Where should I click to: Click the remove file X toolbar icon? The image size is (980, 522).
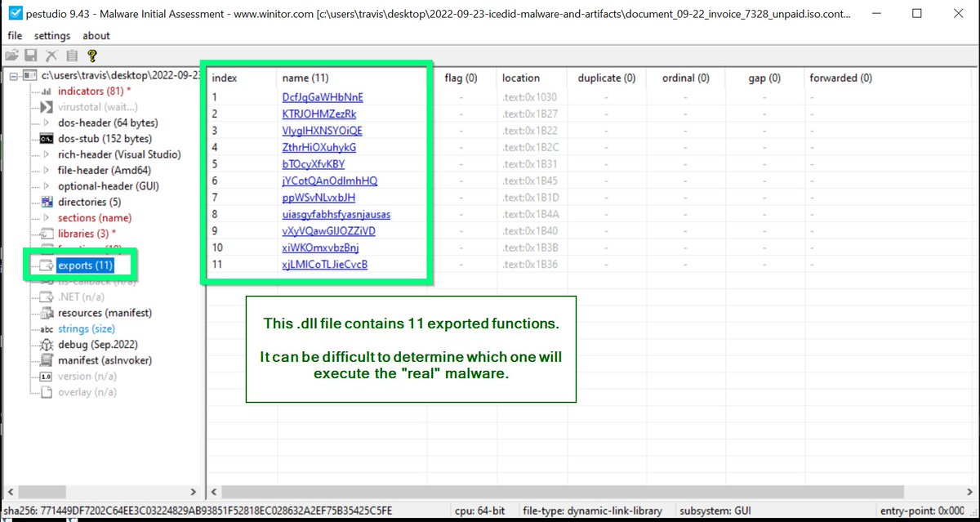pos(51,56)
